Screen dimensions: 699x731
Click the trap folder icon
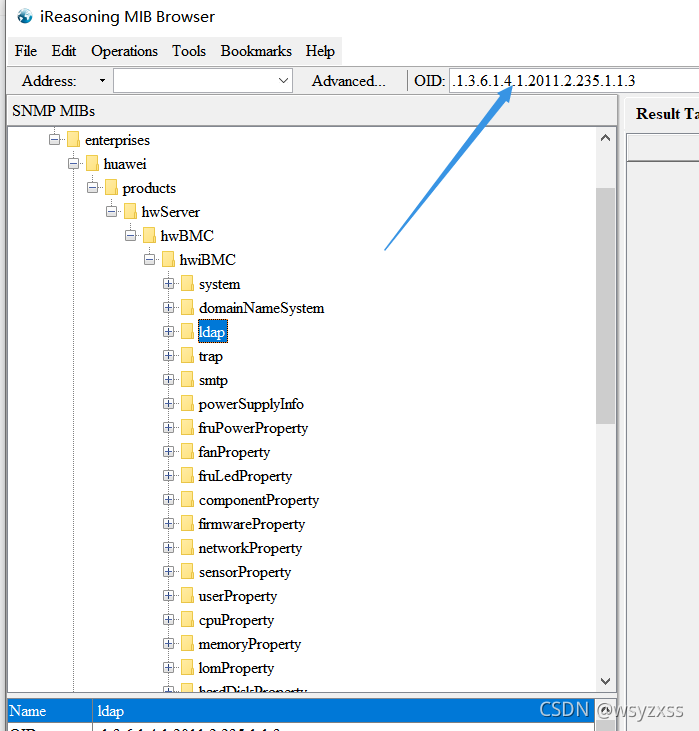coord(187,356)
